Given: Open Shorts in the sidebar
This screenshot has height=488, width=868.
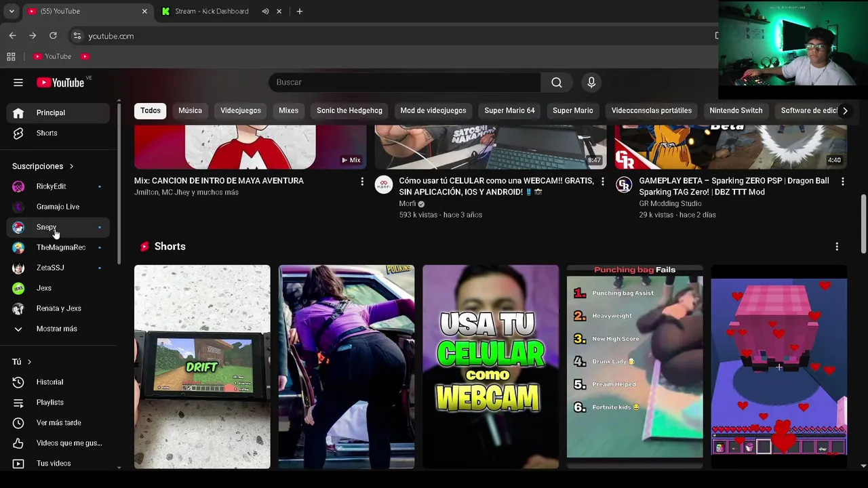Looking at the screenshot, I should coord(58,133).
